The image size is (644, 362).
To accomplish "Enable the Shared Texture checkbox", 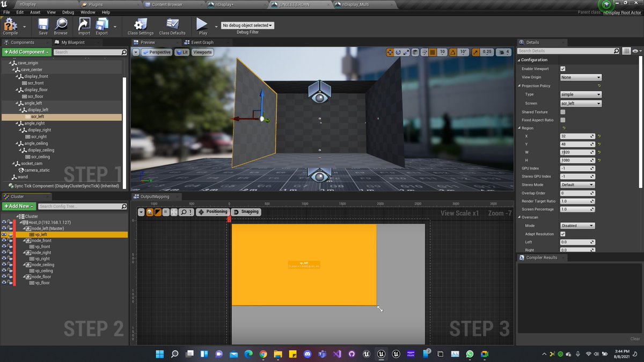I will pos(563,112).
